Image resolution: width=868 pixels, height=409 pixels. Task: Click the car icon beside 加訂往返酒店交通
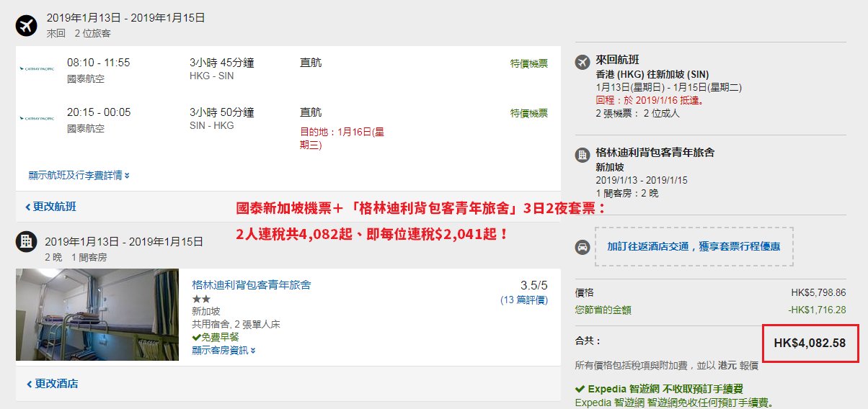583,247
